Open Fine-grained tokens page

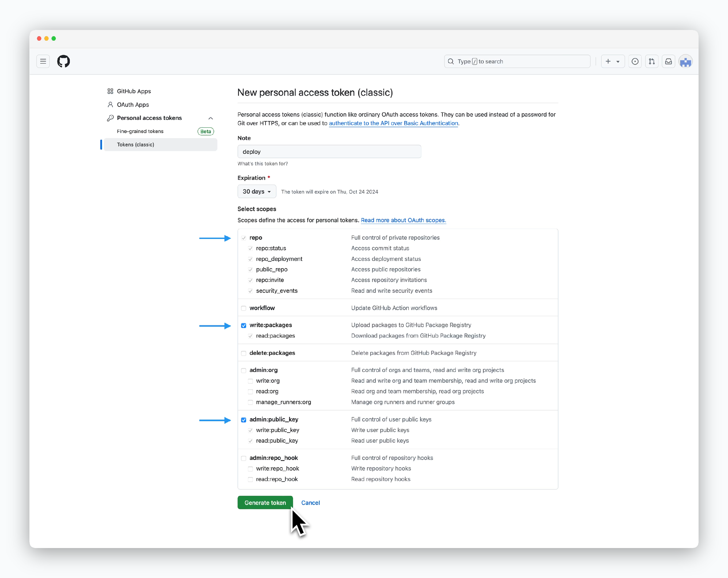140,131
